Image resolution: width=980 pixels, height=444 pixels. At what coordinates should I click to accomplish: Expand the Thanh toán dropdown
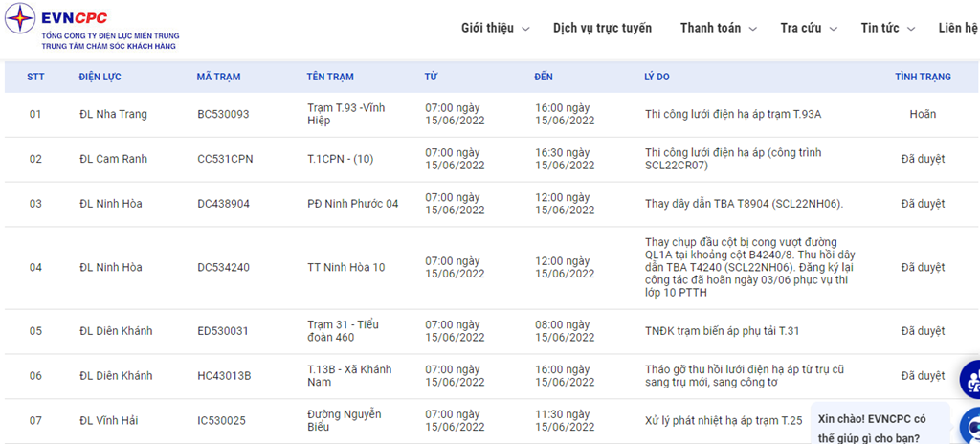click(x=718, y=28)
